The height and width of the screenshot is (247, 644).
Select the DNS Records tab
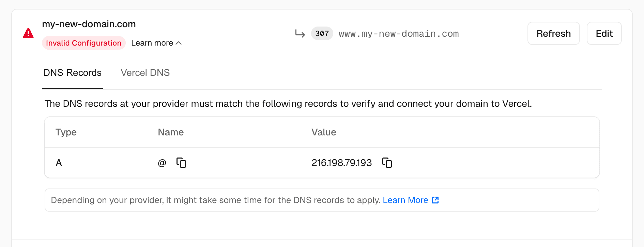[72, 72]
